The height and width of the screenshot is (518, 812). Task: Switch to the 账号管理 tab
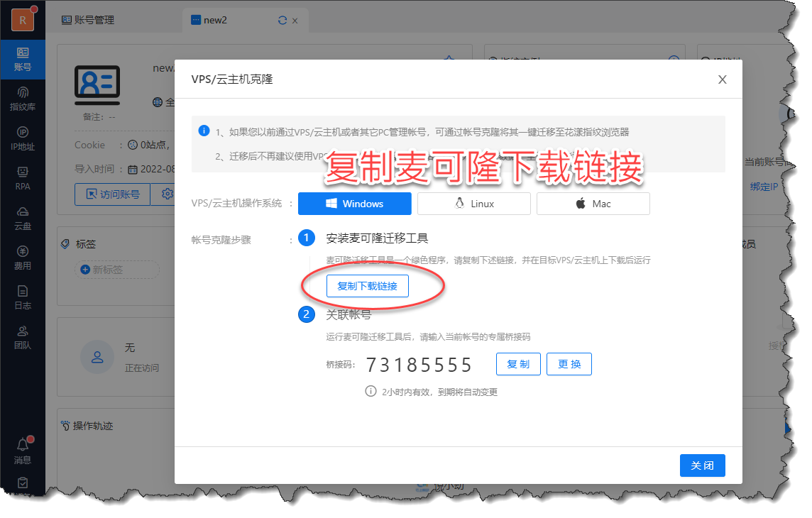pyautogui.click(x=88, y=20)
